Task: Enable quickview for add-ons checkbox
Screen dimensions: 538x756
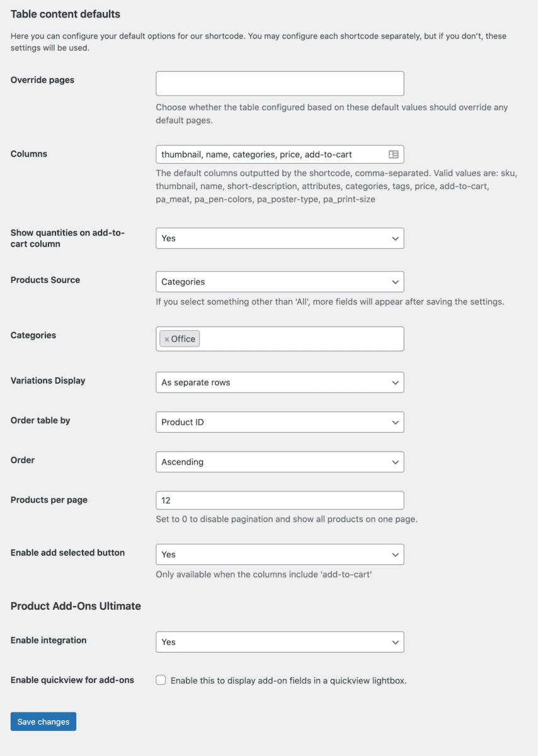Action: coord(161,680)
